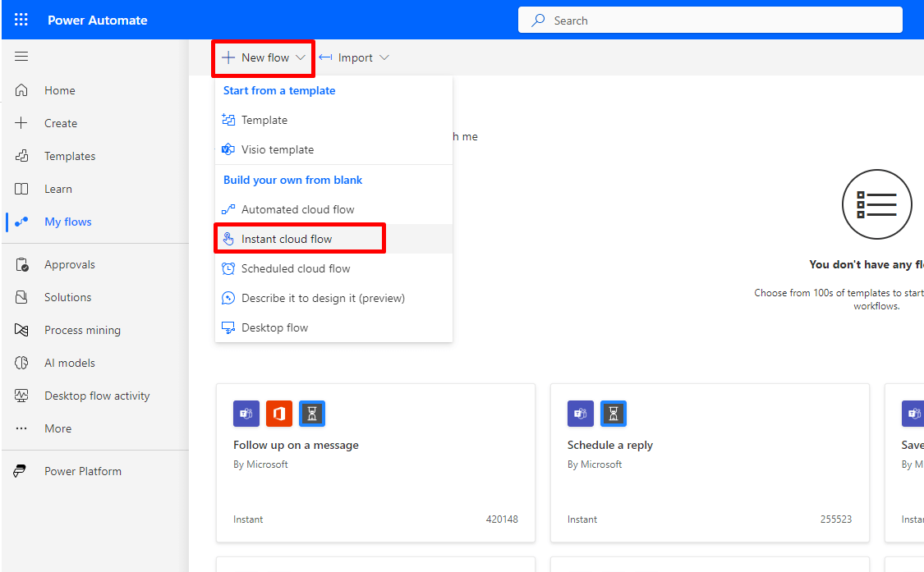Click the Approvals icon in sidebar
Image resolution: width=924 pixels, height=572 pixels.
pyautogui.click(x=21, y=264)
